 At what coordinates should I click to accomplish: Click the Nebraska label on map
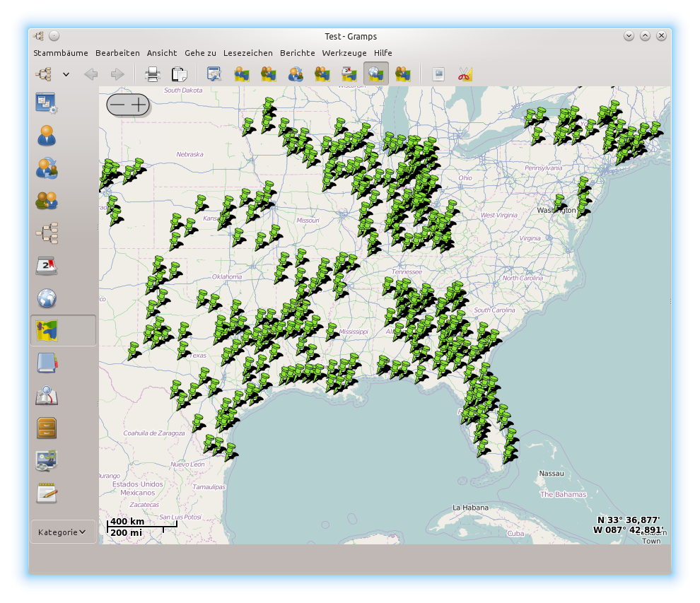[x=189, y=154]
